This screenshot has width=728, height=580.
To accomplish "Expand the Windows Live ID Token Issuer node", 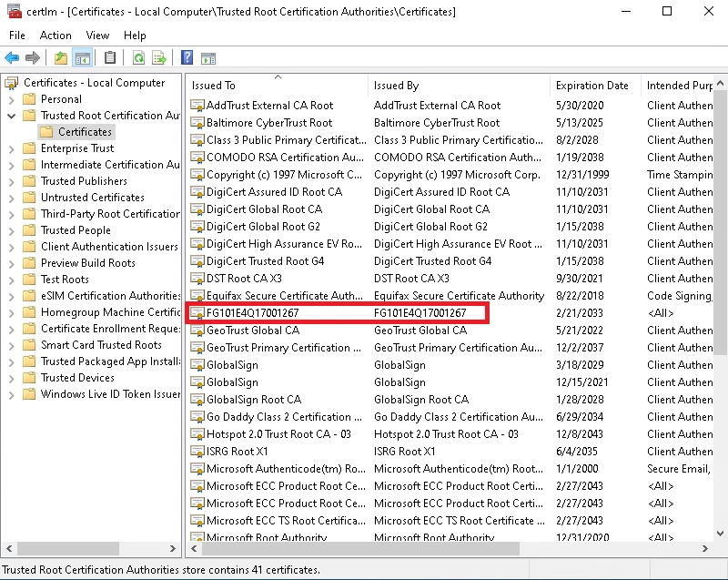I will 12,394.
